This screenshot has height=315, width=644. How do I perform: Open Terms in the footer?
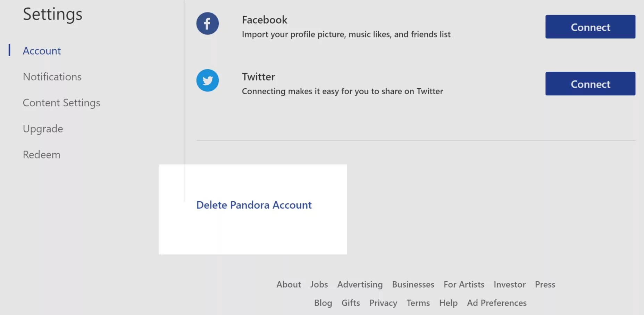coord(418,303)
